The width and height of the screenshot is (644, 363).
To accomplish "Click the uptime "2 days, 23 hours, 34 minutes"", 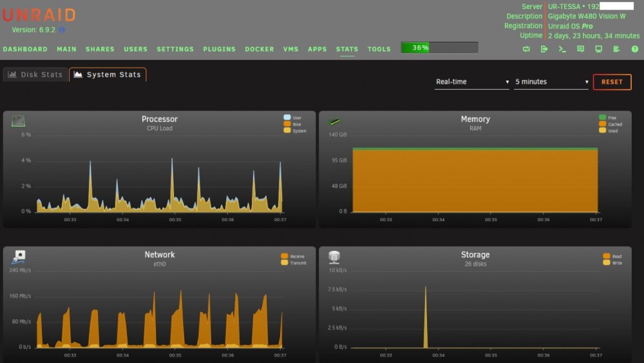I will tap(594, 35).
